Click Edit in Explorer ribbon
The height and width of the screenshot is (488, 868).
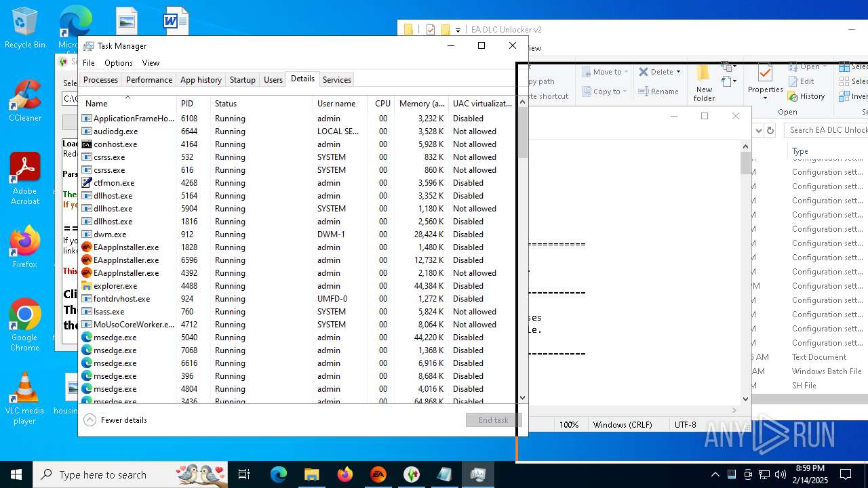tap(801, 81)
